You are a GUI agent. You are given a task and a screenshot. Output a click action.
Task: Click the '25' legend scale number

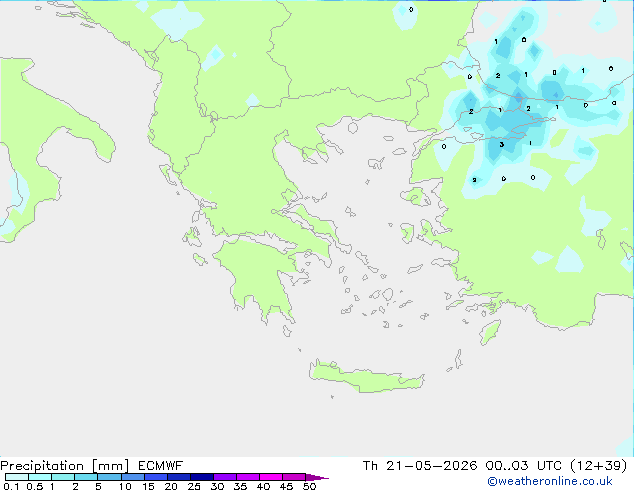(194, 486)
